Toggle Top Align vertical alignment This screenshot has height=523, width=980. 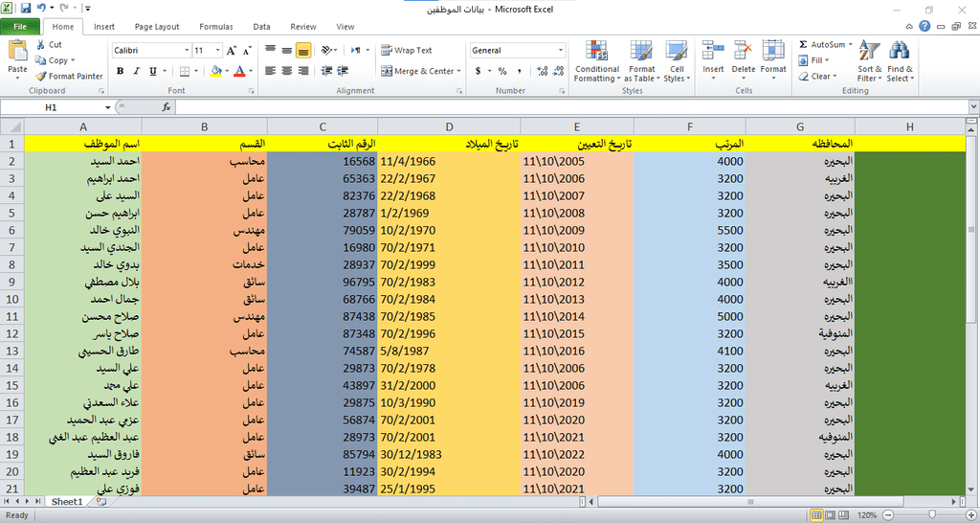coord(270,50)
